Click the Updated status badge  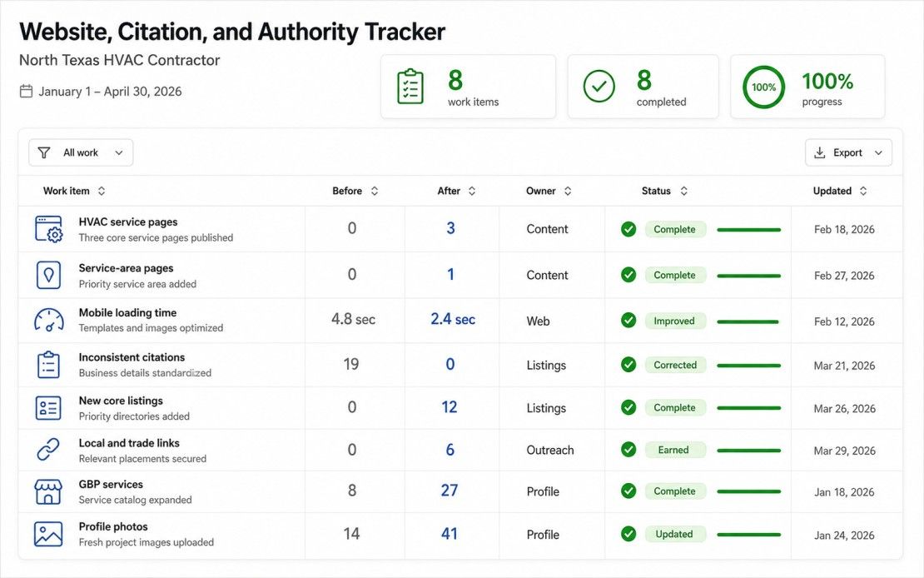point(674,534)
